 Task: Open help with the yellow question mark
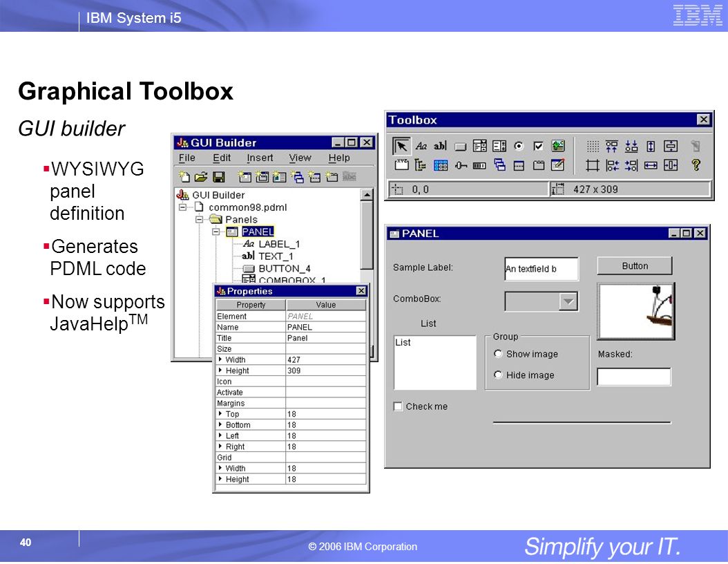696,165
